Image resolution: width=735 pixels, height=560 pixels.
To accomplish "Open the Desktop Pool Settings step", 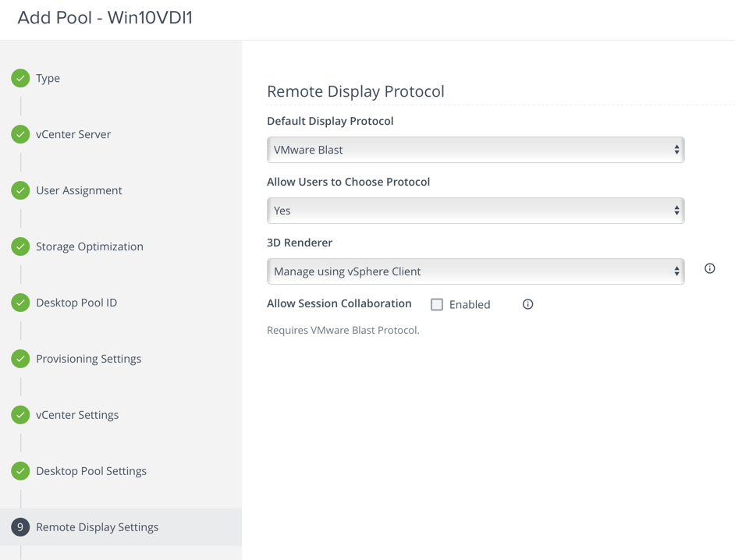I will (x=91, y=471).
